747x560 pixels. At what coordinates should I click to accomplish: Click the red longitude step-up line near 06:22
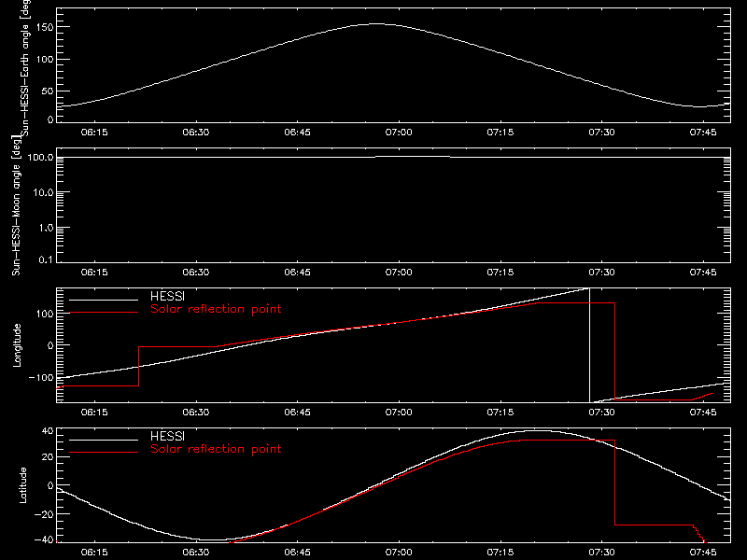click(x=138, y=366)
